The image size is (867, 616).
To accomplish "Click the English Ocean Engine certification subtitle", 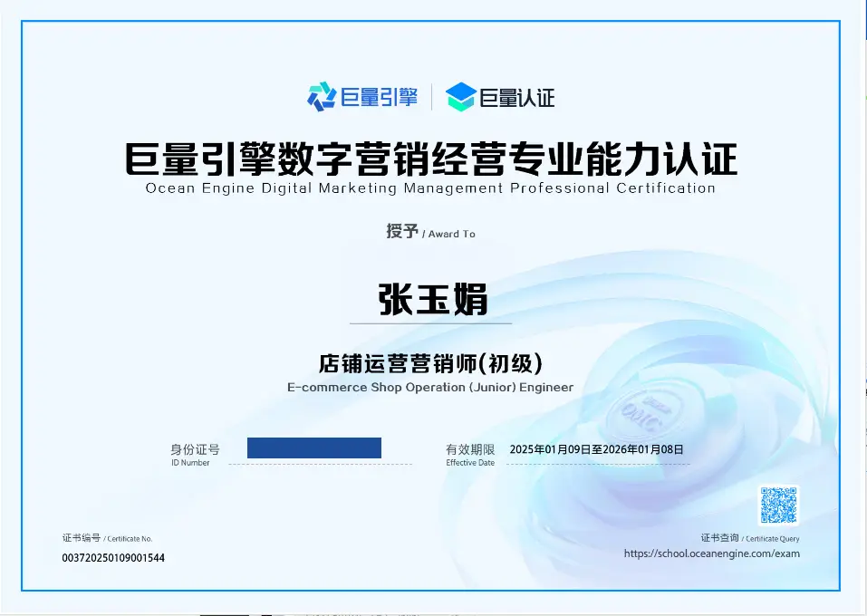I will coord(430,188).
